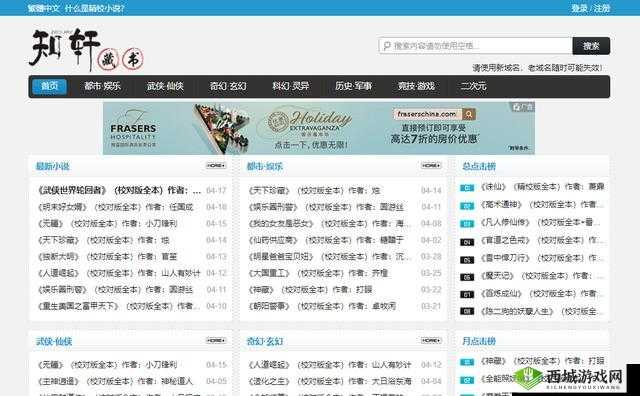Click the 月点击榜 heading
The image size is (640, 396).
pyautogui.click(x=479, y=341)
